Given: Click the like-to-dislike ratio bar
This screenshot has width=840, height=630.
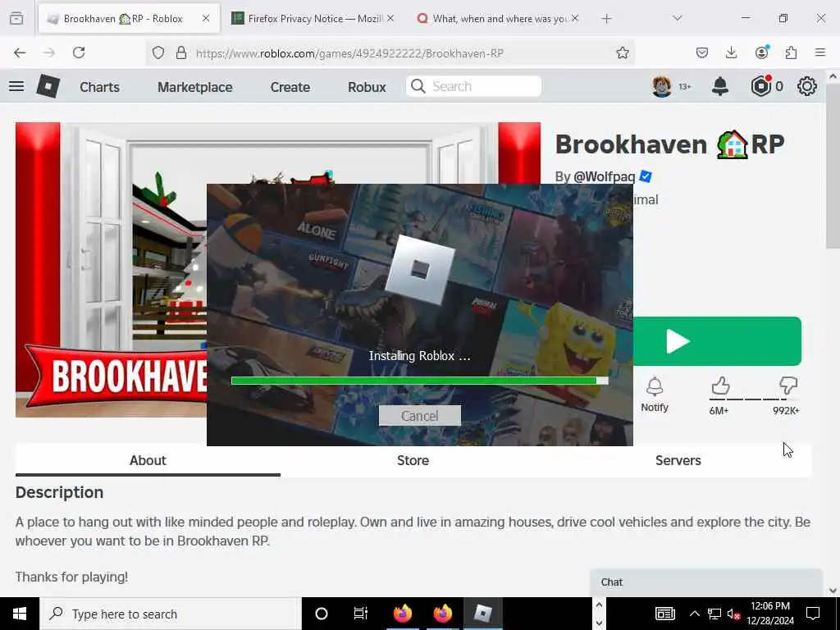Looking at the screenshot, I should [x=755, y=399].
